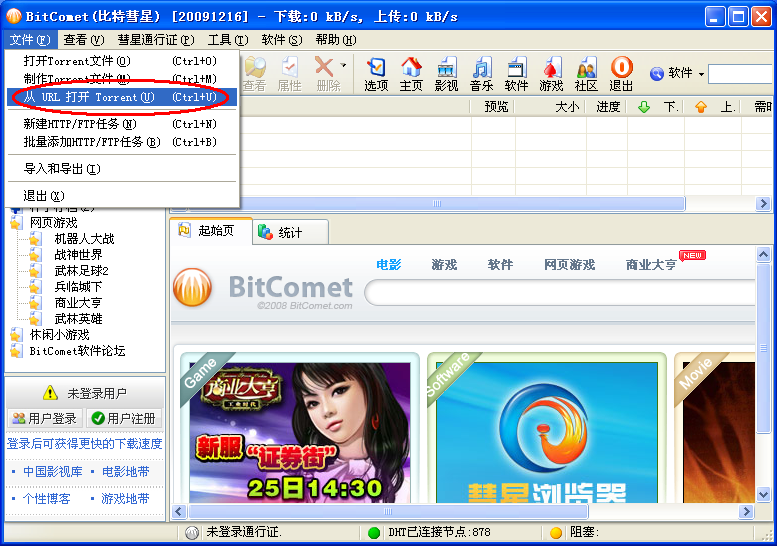Open the 电影地带 link

[125, 472]
